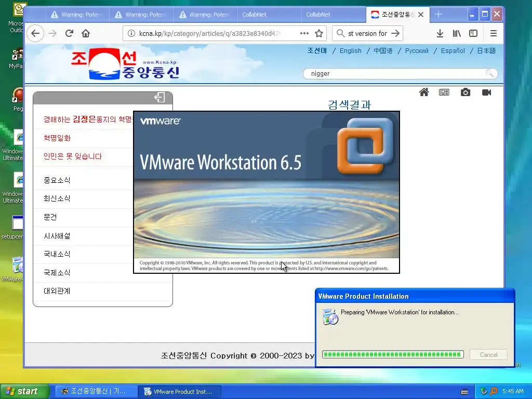Image resolution: width=532 pixels, height=399 pixels.
Task: Click the KCNA logo banner
Action: tap(126, 64)
